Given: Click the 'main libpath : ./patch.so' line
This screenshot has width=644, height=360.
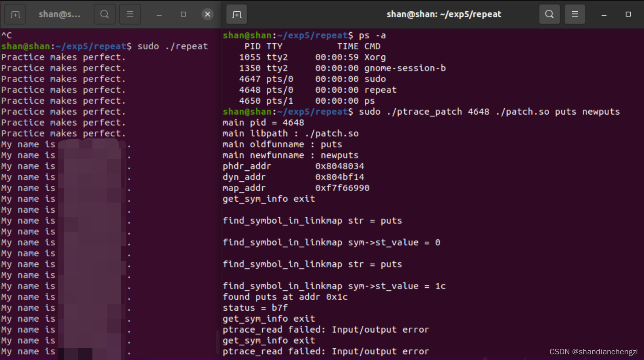Looking at the screenshot, I should 291,134.
